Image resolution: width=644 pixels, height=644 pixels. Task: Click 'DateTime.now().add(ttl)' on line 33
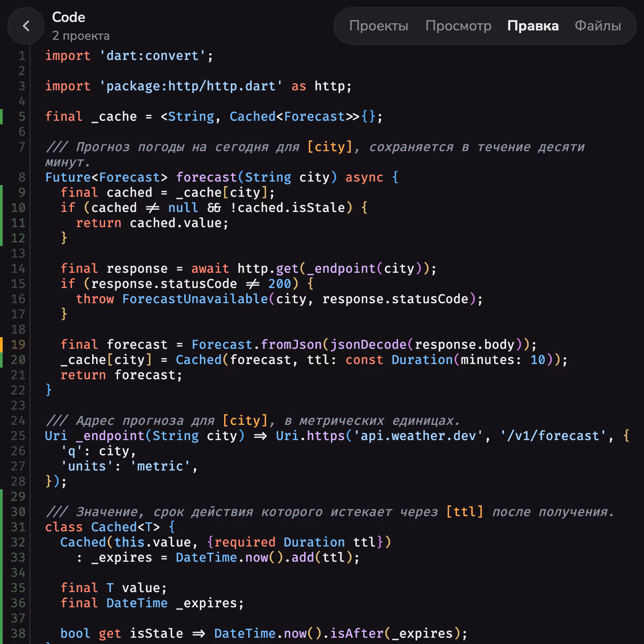[x=264, y=558]
